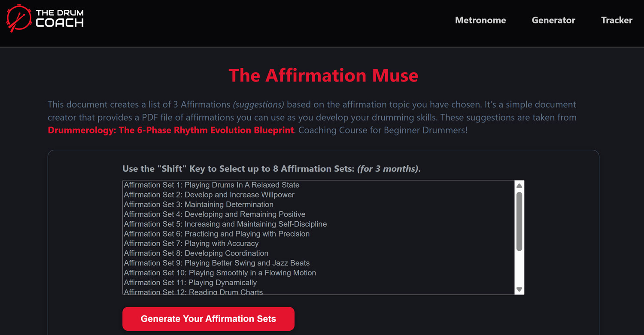Screen dimensions: 644x335
Task: Open the Metronome page
Action: (x=480, y=20)
